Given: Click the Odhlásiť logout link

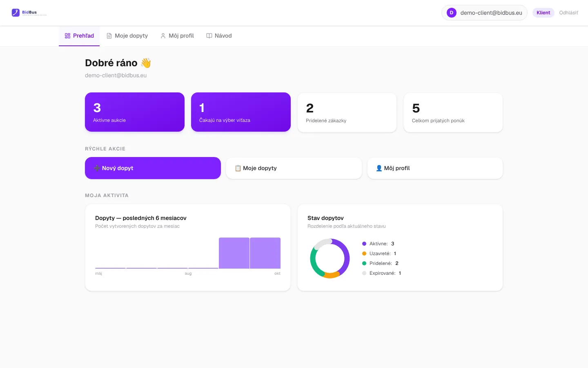Looking at the screenshot, I should pos(568,13).
